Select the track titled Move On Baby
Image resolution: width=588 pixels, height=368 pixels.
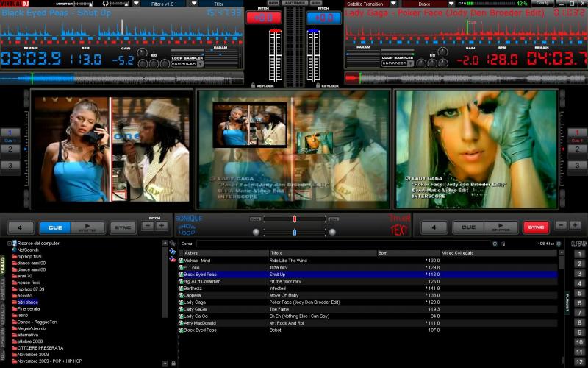coord(368,295)
